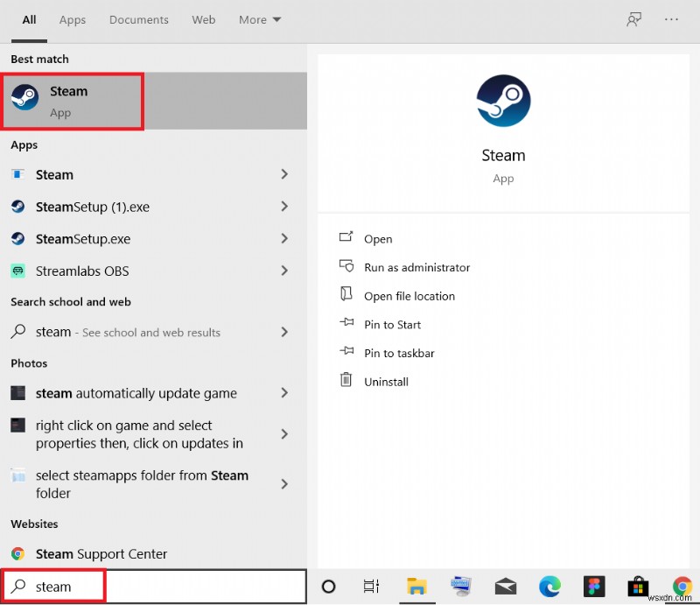700x605 pixels.
Task: Open the More dropdown
Action: pos(260,20)
